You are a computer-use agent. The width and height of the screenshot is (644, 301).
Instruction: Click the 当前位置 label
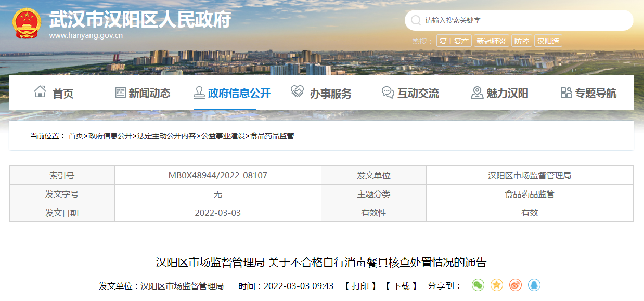pyautogui.click(x=47, y=136)
